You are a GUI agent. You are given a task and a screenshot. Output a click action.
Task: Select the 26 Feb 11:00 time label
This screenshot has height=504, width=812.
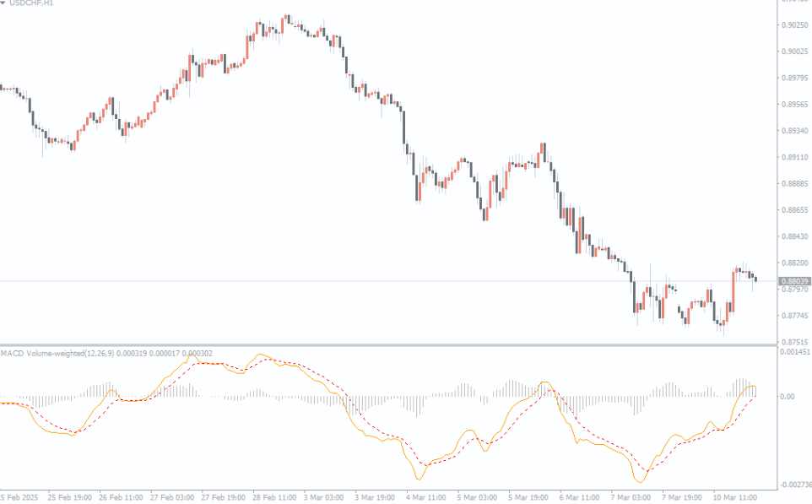tap(122, 497)
